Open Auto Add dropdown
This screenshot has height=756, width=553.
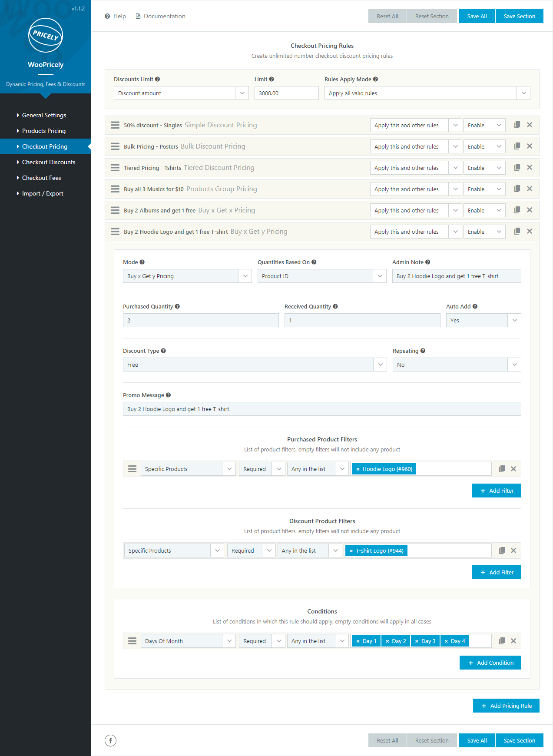coord(483,320)
